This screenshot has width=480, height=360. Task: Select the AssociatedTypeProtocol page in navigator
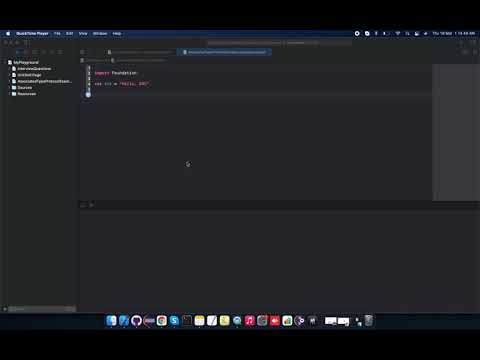coord(44,81)
